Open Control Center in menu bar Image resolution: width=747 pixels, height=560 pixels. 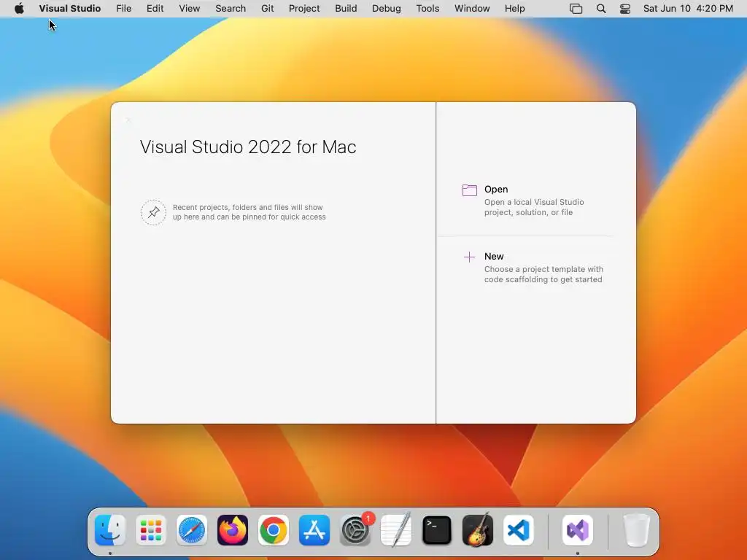coord(625,9)
